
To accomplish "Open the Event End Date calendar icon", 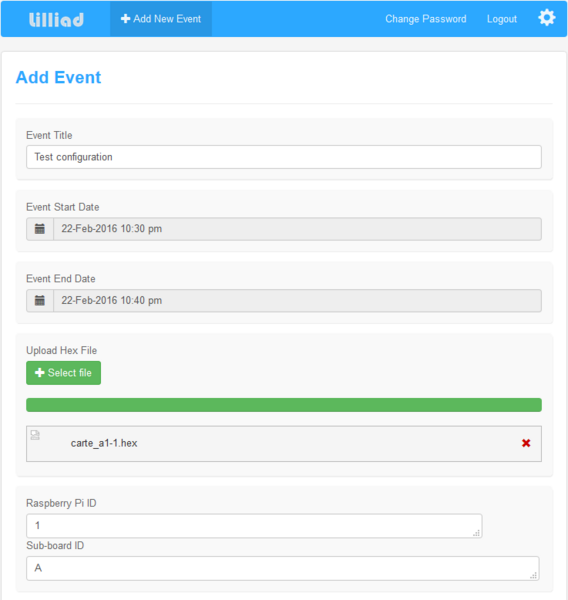I will 40,300.
